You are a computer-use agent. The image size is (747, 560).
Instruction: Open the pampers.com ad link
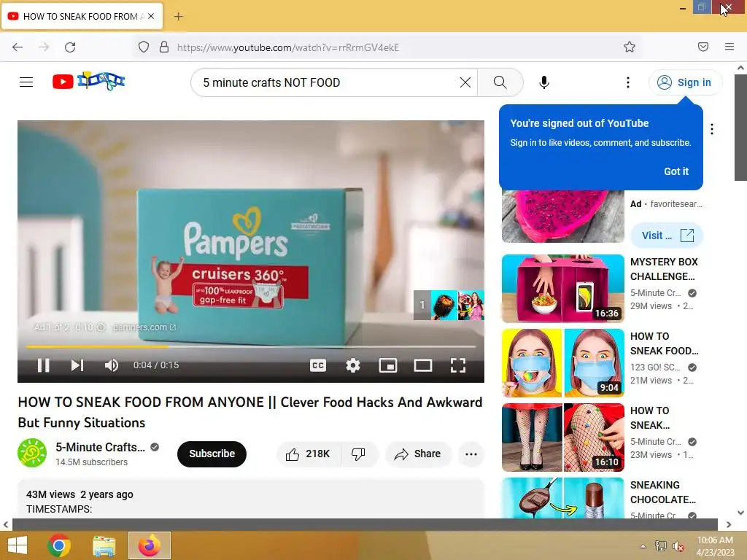[x=145, y=327]
